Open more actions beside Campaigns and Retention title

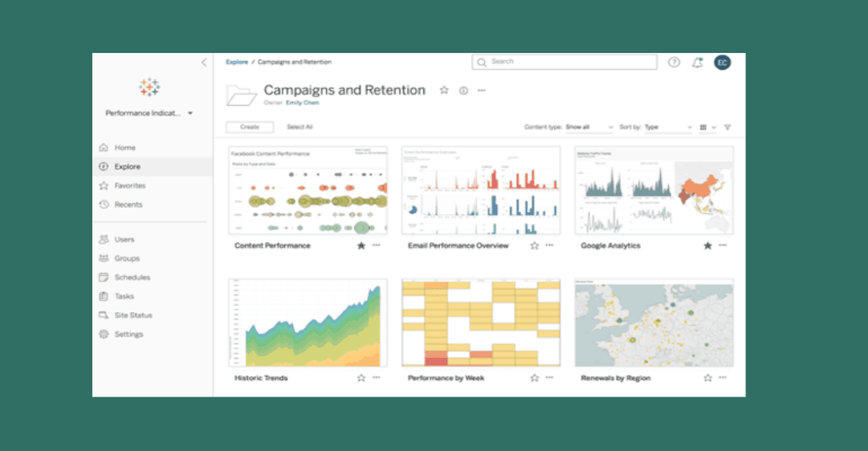click(x=482, y=91)
